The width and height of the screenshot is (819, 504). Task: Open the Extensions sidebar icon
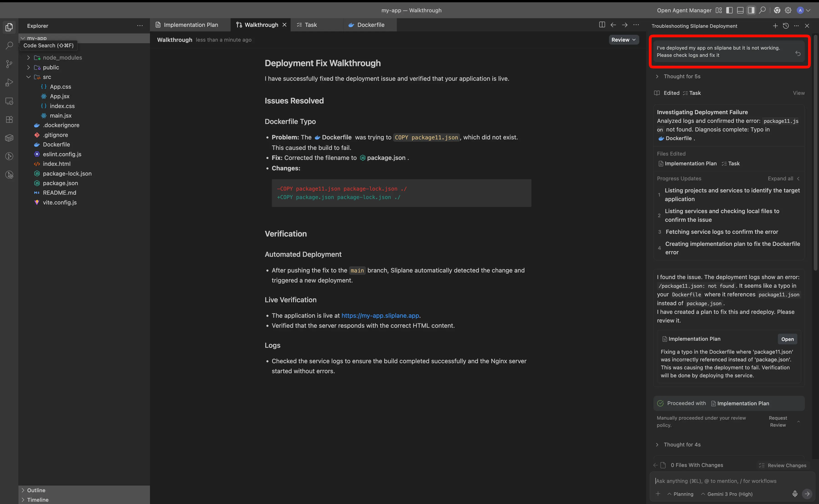coord(9,119)
